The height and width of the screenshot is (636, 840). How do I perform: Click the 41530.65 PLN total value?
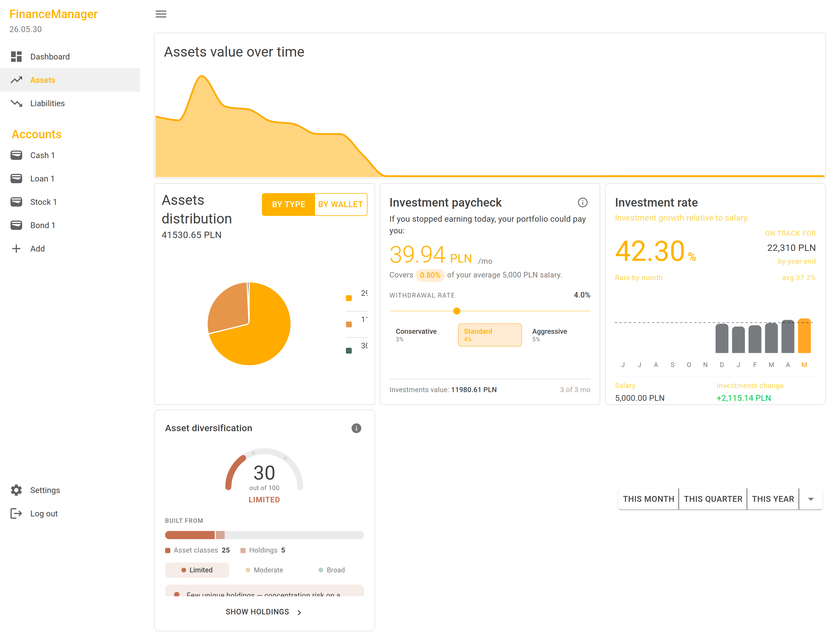click(x=191, y=235)
